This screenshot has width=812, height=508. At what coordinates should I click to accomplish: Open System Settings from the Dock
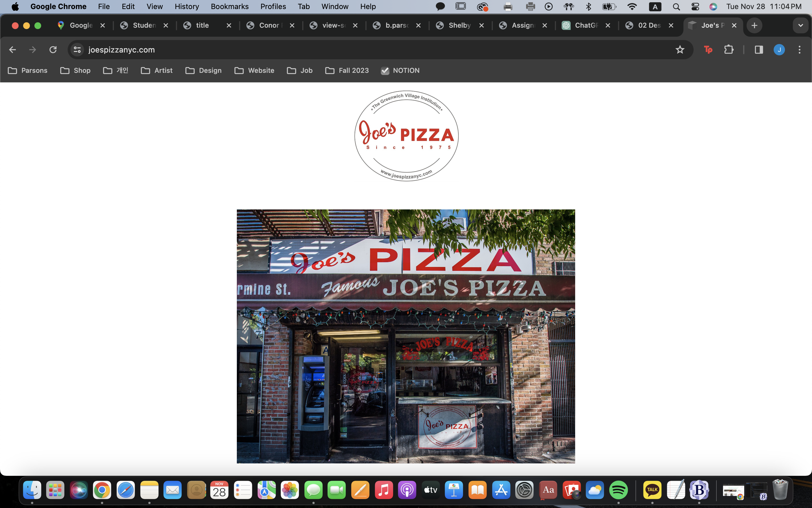[524, 490]
